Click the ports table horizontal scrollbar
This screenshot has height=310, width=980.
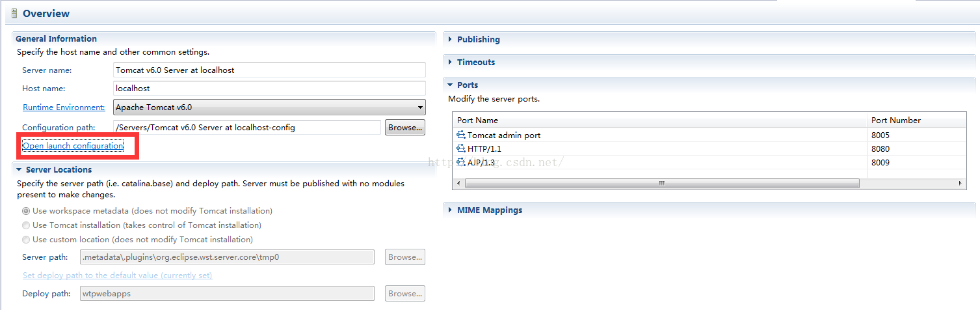pos(709,184)
